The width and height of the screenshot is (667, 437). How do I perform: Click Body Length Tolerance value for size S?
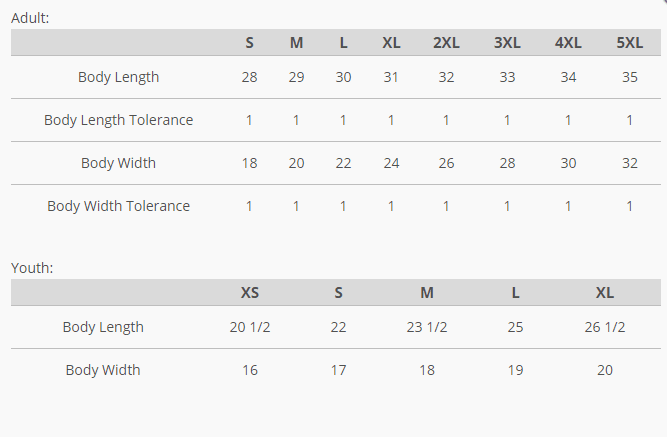click(249, 120)
